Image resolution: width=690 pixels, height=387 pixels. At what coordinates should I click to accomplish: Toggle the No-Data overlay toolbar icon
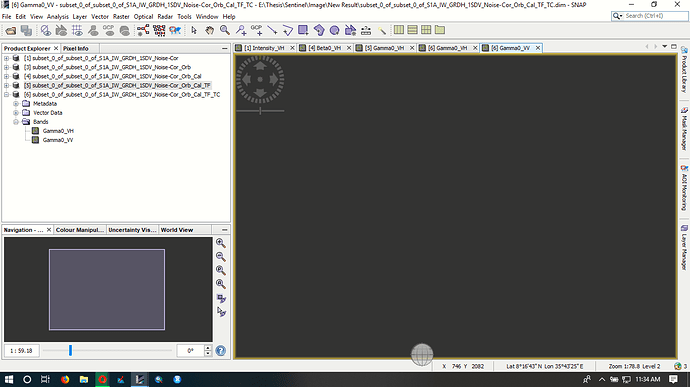[x=45, y=30]
